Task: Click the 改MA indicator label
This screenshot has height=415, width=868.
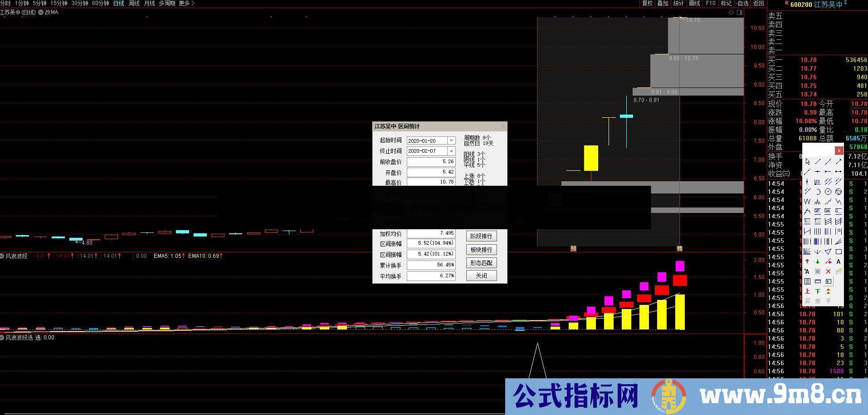Action: click(51, 13)
